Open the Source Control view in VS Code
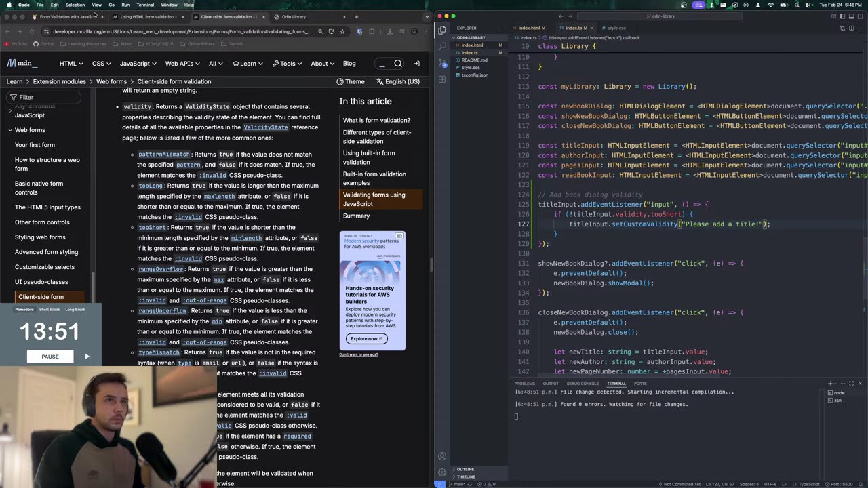Image resolution: width=868 pixels, height=488 pixels. click(x=442, y=63)
